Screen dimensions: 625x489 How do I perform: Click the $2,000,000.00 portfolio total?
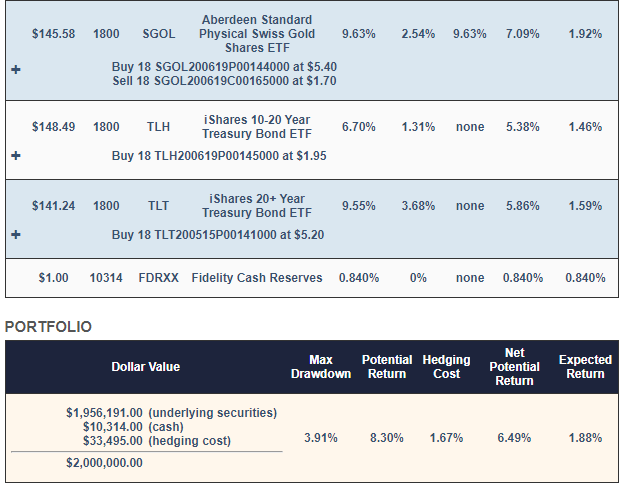[105, 463]
